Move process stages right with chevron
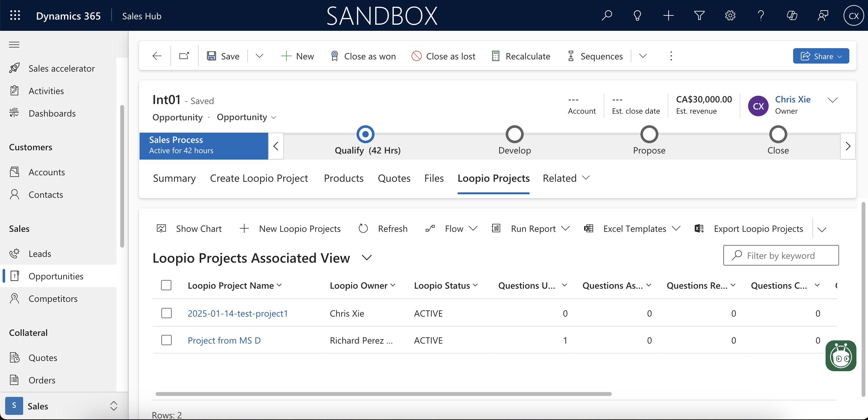Image resolution: width=868 pixels, height=420 pixels. (848, 146)
